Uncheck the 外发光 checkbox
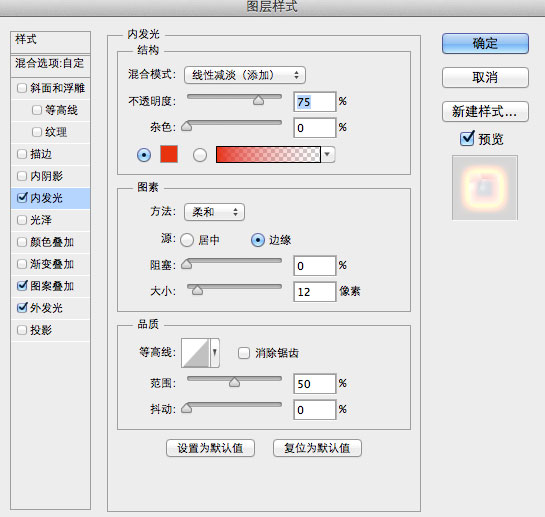Viewport: 545px width, 517px height. coord(22,307)
